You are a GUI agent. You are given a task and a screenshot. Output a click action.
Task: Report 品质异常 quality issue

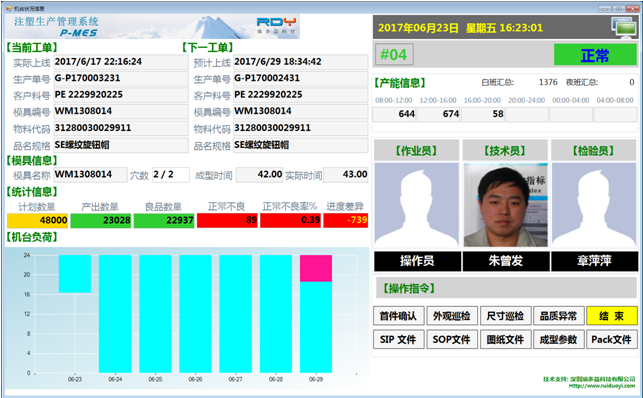(x=559, y=316)
